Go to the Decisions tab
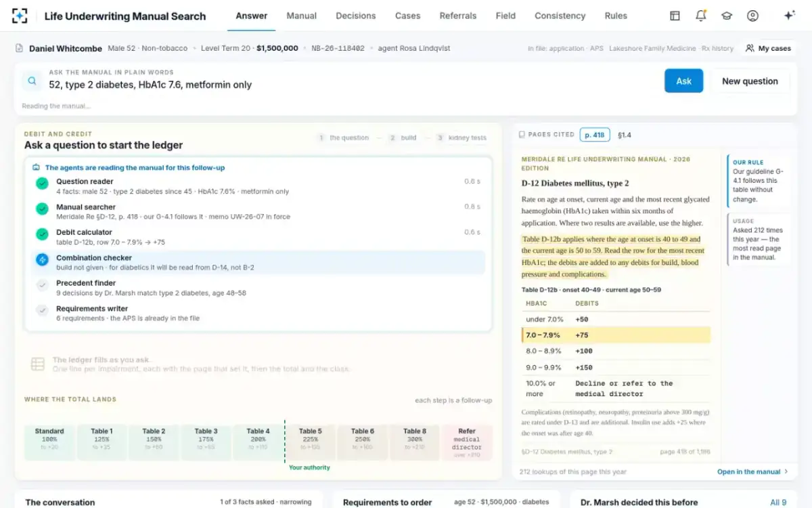 356,16
